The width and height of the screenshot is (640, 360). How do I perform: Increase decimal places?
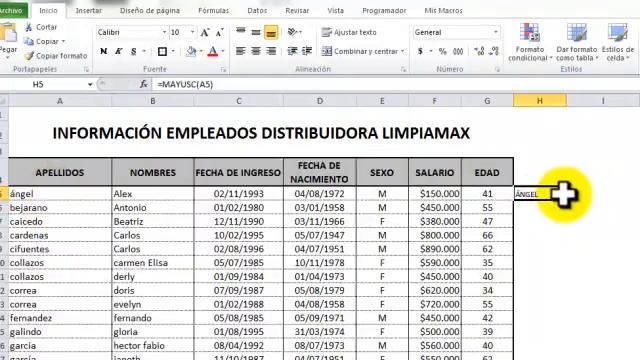[479, 51]
